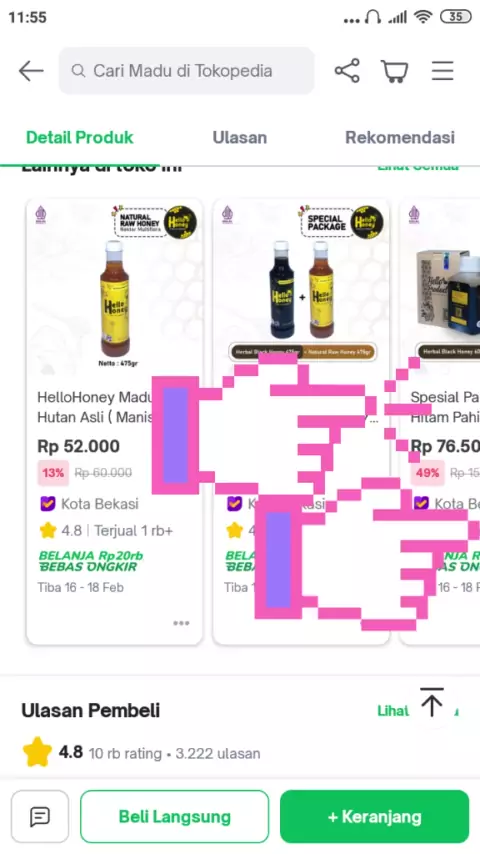Viewport: 480px width, 854px height.
Task: Tap the Beli Langsung button
Action: pos(174,816)
